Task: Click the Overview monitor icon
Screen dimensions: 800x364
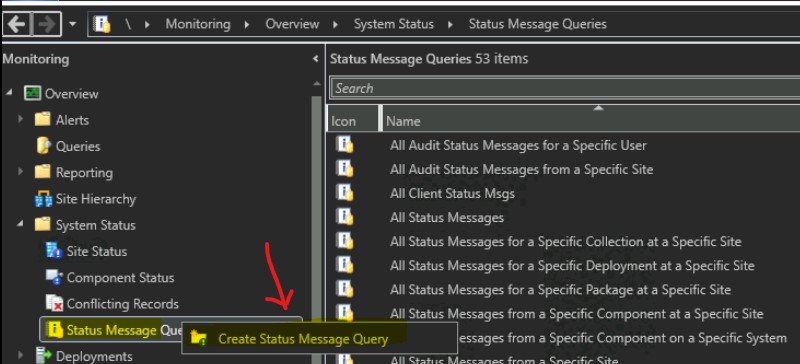Action: click(x=32, y=93)
